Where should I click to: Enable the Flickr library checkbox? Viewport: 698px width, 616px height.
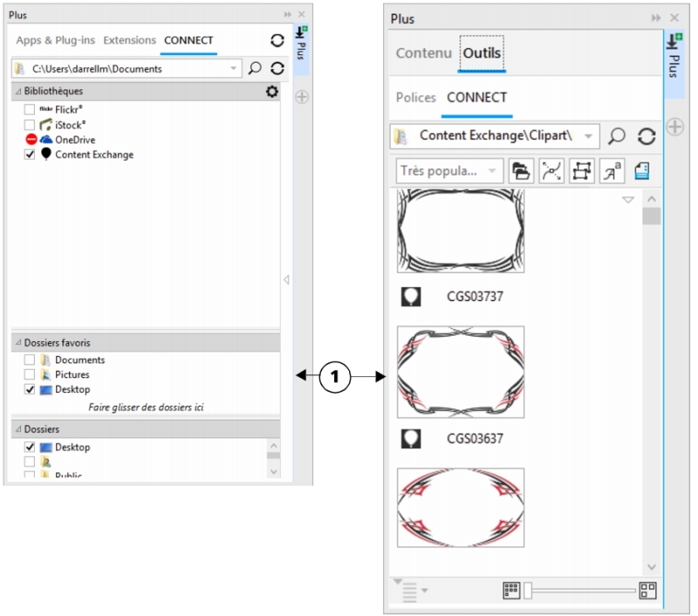[x=30, y=110]
